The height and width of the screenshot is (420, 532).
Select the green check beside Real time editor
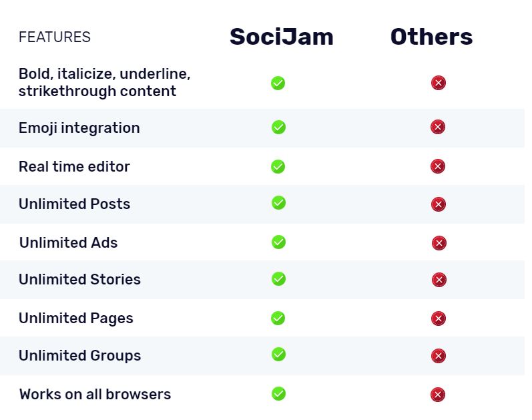[278, 167]
